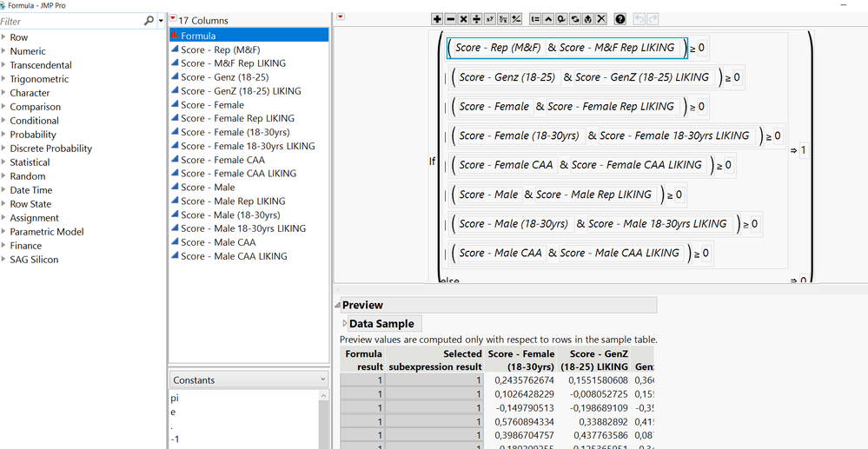This screenshot has width=868, height=449.
Task: Click the change sign (+/-) icon
Action: pyautogui.click(x=516, y=19)
